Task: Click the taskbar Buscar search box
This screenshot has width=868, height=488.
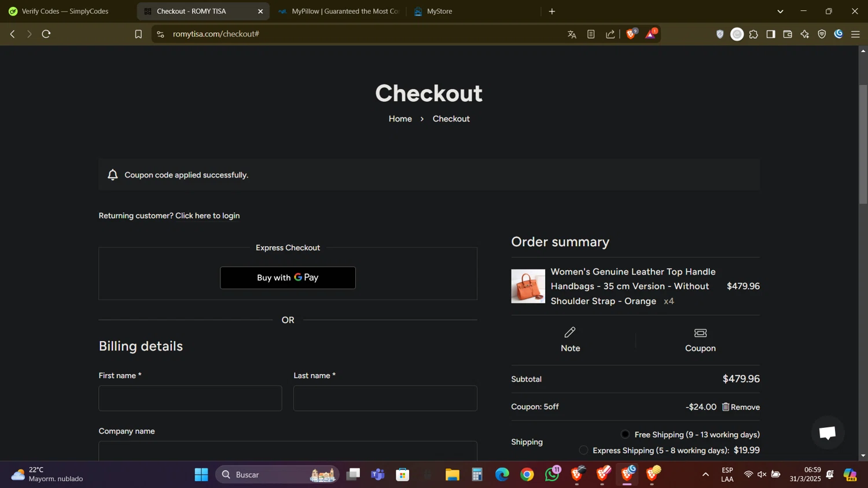Action: (x=278, y=475)
